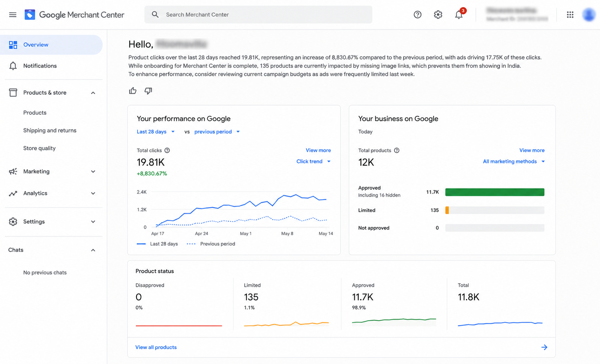Expand the Marketing section chevron
The width and height of the screenshot is (600, 364).
(93, 172)
